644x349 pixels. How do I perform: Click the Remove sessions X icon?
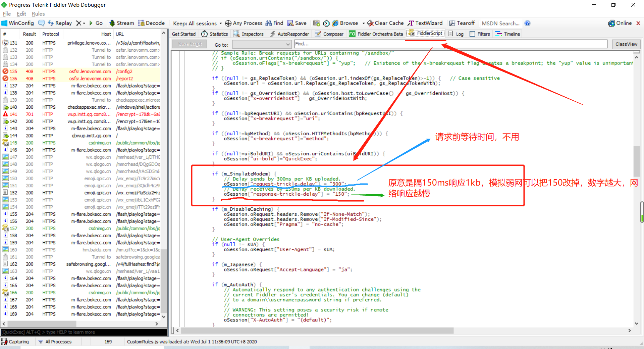(x=78, y=23)
